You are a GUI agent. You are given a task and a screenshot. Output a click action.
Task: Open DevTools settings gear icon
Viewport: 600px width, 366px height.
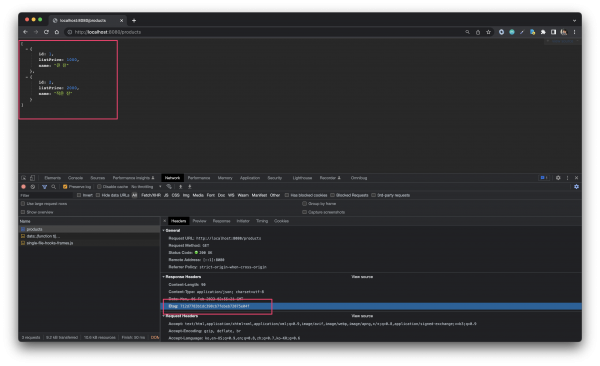[x=558, y=178]
